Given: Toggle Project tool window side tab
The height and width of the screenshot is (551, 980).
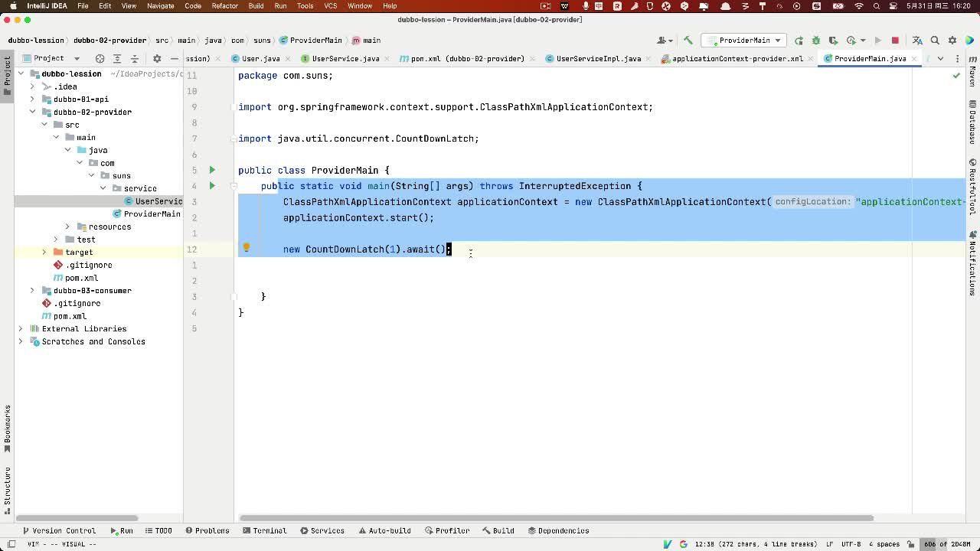Looking at the screenshot, I should [7, 75].
